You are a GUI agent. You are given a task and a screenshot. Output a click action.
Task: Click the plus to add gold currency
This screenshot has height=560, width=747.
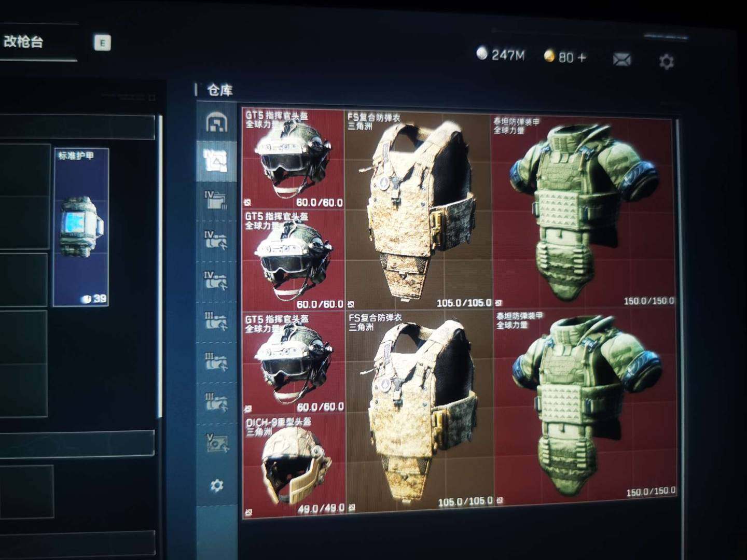click(x=582, y=58)
